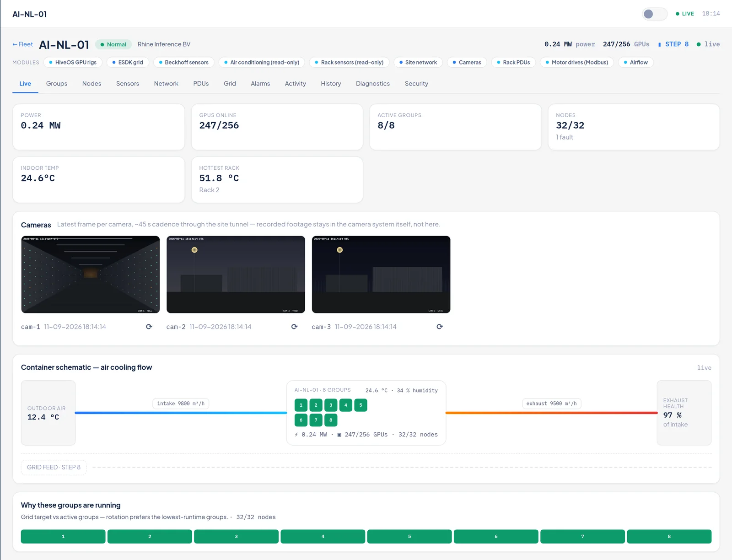This screenshot has height=560, width=732.
Task: Click the Outdoor Air 12.4 °C box
Action: click(48, 413)
